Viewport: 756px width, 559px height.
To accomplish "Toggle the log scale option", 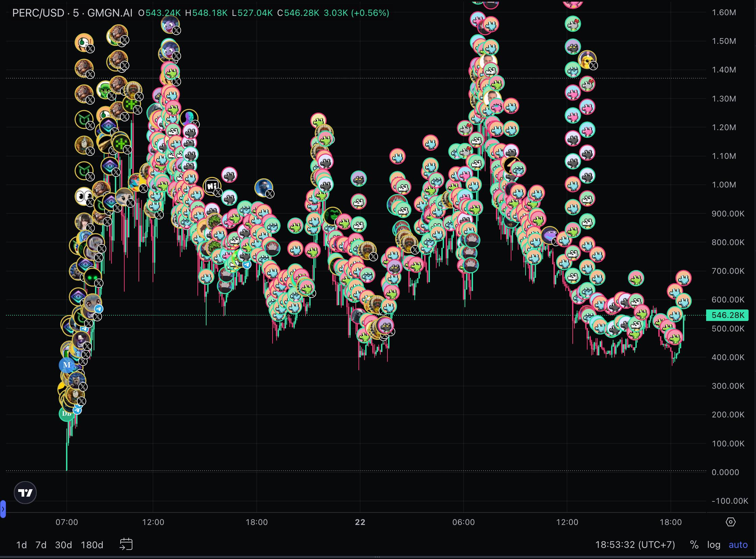I will [714, 545].
